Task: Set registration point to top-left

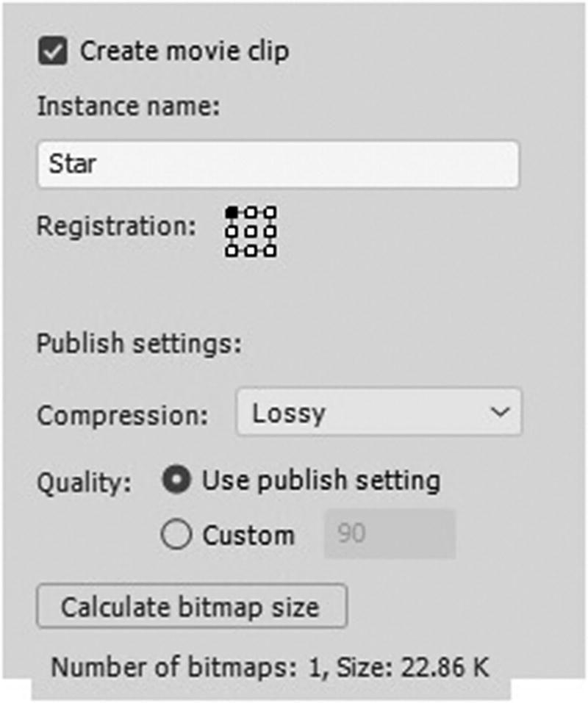Action: [232, 212]
